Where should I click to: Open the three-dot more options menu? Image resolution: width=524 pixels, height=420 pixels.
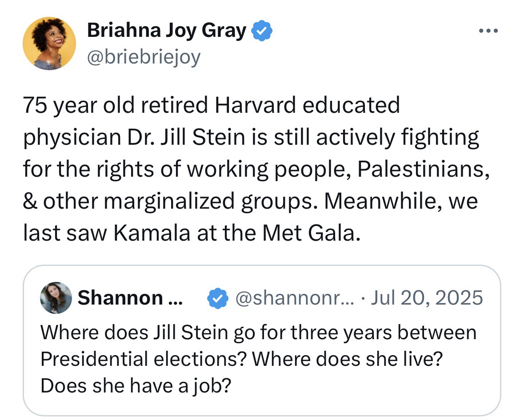489,31
